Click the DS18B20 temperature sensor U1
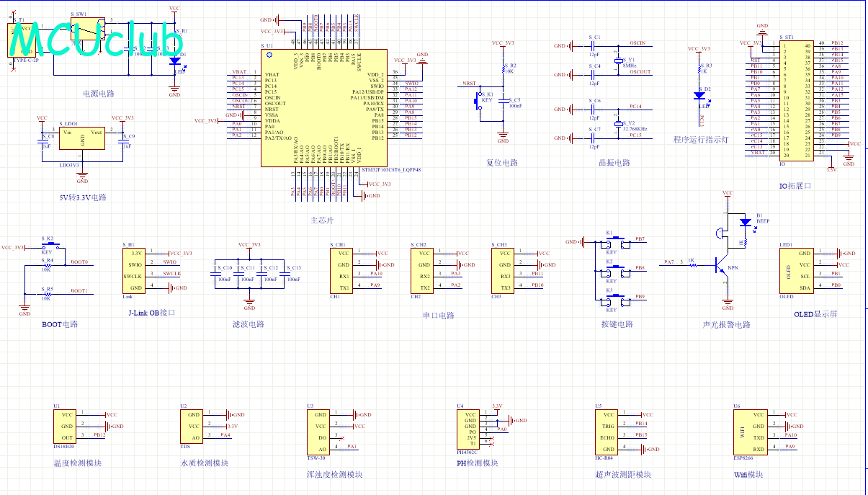This screenshot has width=868, height=495. (66, 426)
